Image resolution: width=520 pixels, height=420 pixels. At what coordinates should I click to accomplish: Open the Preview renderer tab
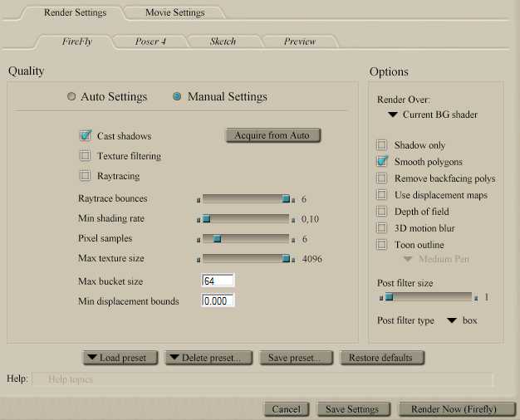[299, 41]
